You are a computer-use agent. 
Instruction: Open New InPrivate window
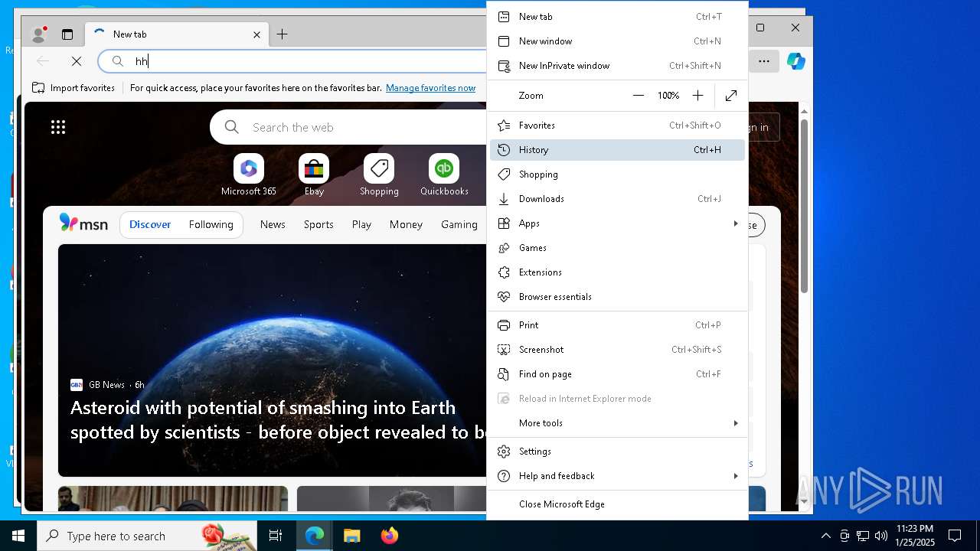pyautogui.click(x=617, y=66)
